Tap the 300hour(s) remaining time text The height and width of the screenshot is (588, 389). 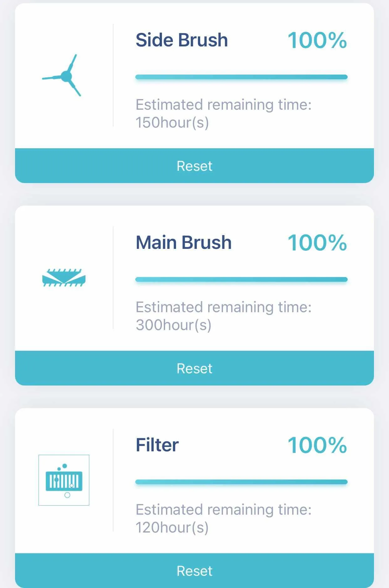pyautogui.click(x=173, y=325)
